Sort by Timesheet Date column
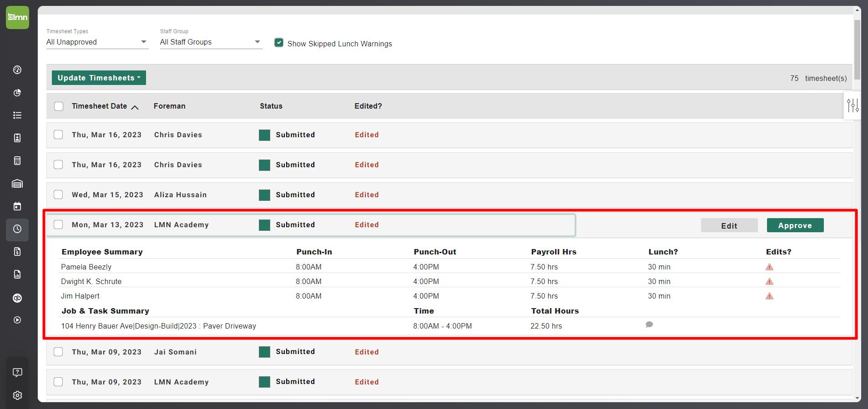 click(105, 106)
